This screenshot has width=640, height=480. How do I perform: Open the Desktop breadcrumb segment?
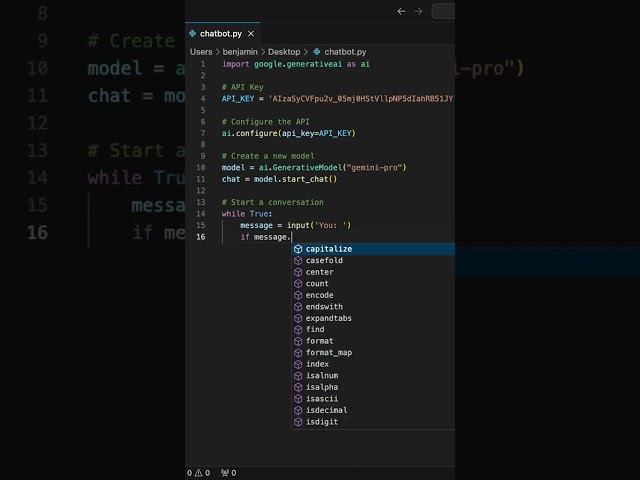pyautogui.click(x=284, y=52)
